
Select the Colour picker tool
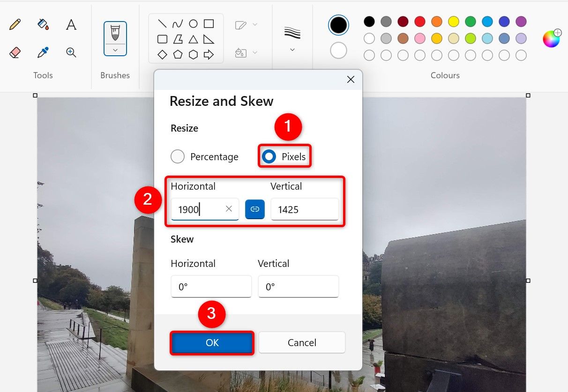(43, 52)
